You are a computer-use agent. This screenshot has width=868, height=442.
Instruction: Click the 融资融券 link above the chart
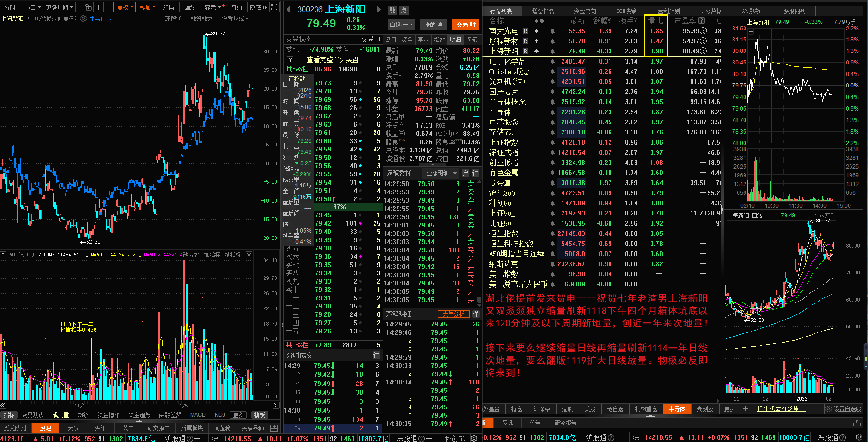coord(201,18)
